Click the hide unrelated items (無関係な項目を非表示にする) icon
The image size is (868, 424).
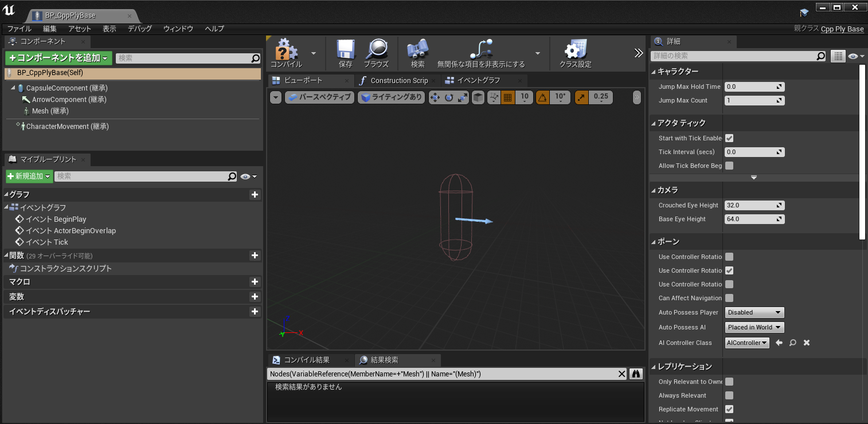[481, 50]
